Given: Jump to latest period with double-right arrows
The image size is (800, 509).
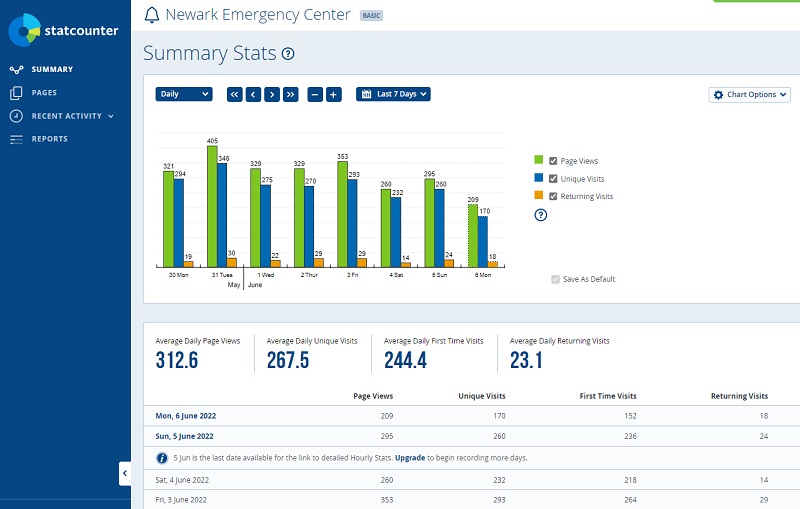Looking at the screenshot, I should (x=291, y=94).
